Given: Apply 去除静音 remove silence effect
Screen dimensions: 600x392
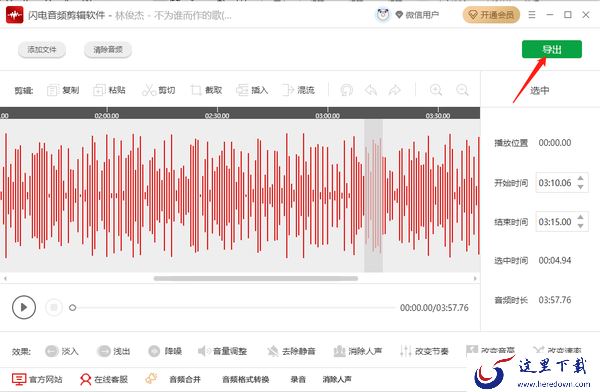Looking at the screenshot, I should (x=291, y=351).
